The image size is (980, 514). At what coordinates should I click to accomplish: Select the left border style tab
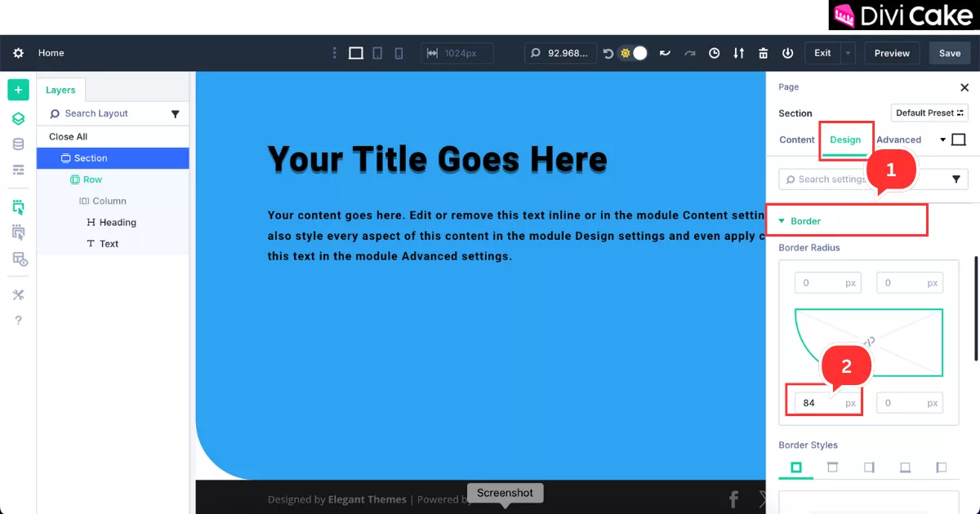click(x=941, y=467)
